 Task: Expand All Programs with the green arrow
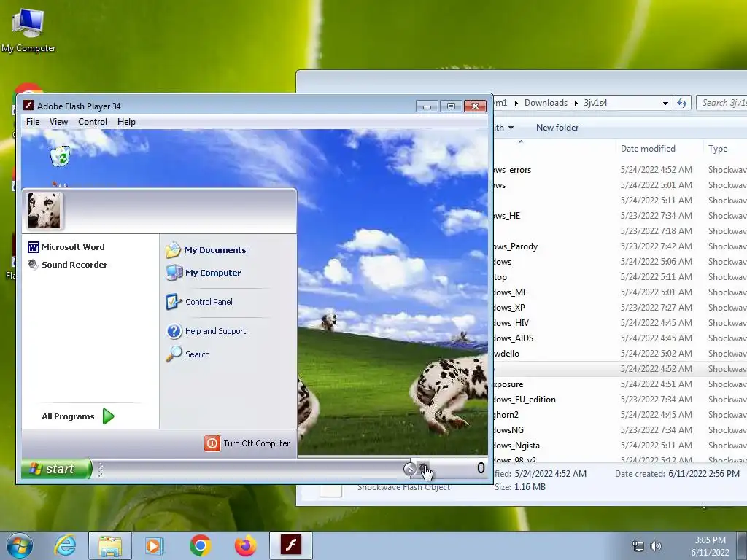click(x=108, y=416)
